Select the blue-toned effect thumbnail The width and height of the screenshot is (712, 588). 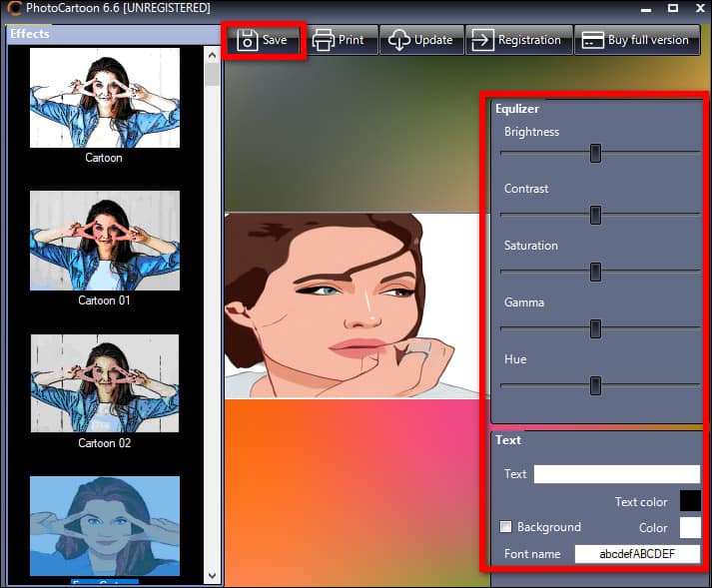point(105,526)
